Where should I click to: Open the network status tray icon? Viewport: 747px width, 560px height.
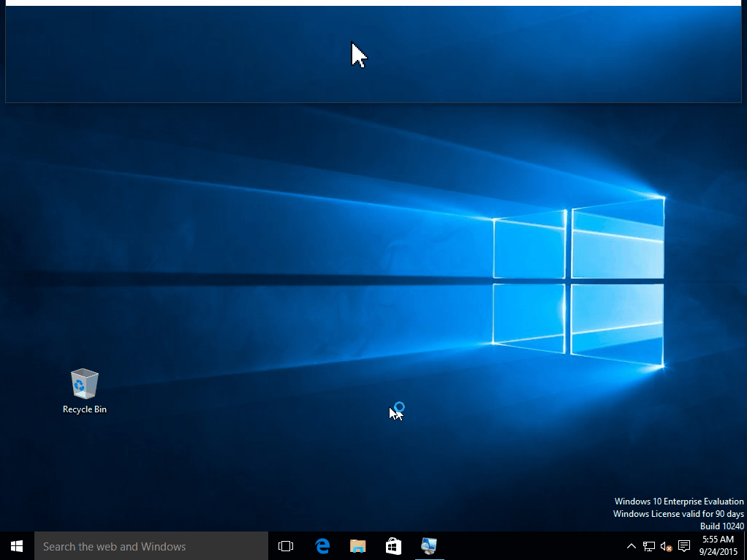pos(649,546)
